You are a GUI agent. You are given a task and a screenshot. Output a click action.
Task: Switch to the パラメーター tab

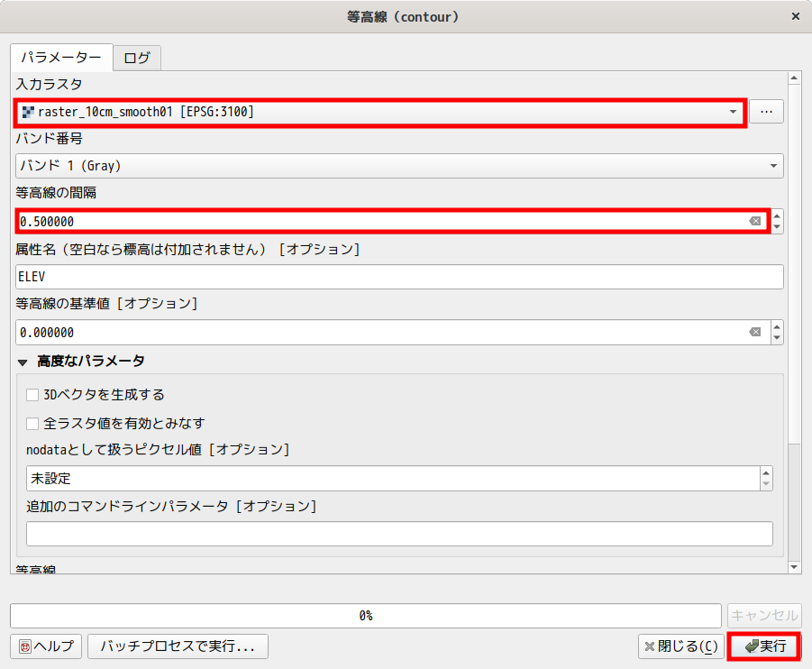61,58
